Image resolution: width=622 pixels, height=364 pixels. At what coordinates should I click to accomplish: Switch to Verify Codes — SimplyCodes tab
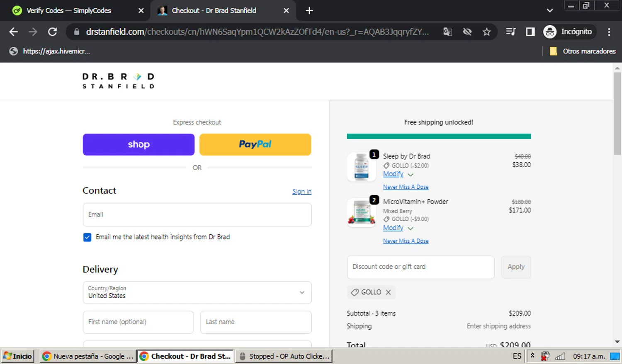point(68,11)
